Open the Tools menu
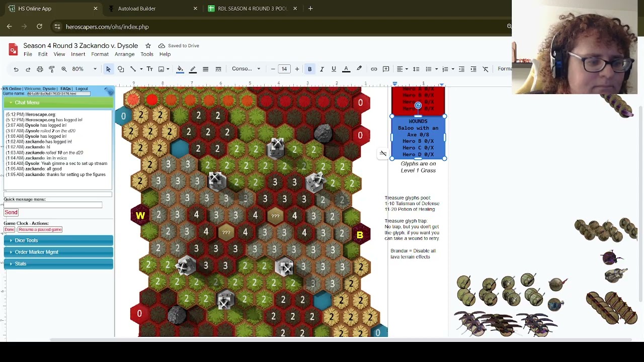 click(147, 54)
